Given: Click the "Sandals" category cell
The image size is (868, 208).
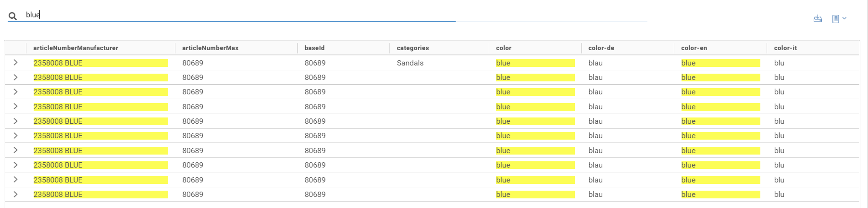Looking at the screenshot, I should (x=410, y=63).
